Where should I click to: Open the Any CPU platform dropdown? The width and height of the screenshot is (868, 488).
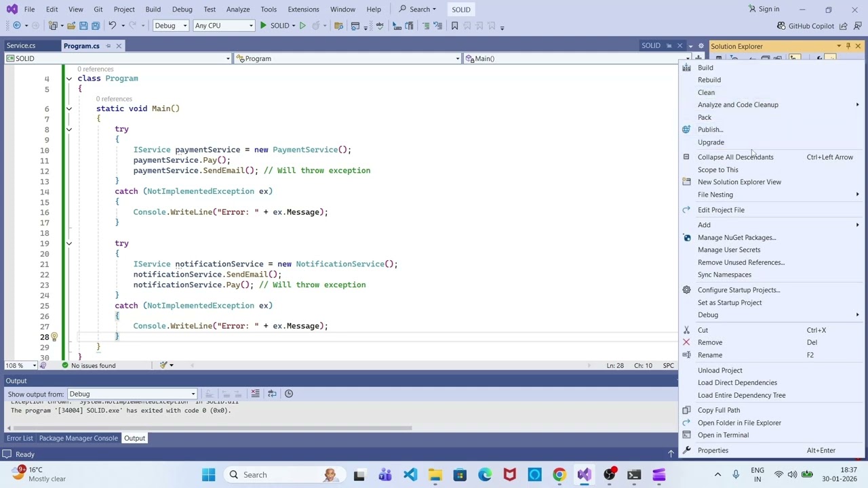pyautogui.click(x=223, y=26)
